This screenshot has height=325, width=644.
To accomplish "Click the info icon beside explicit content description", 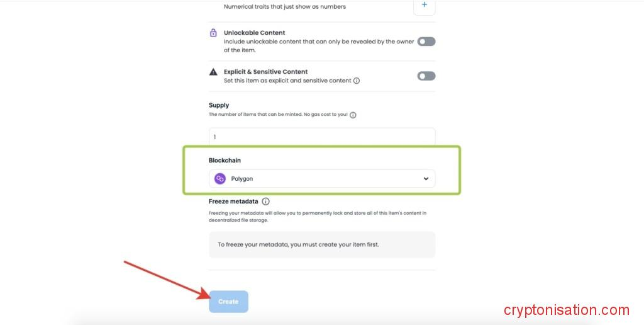I will point(357,81).
